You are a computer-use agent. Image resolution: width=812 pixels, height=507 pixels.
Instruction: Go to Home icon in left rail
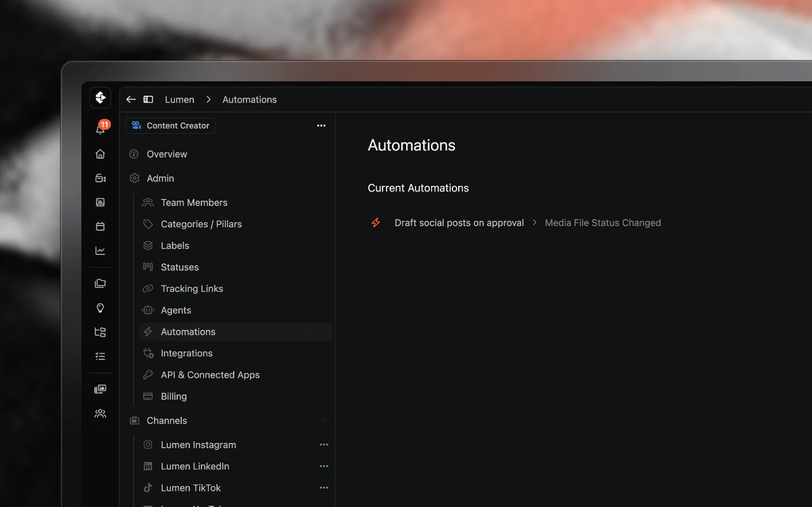[100, 154]
